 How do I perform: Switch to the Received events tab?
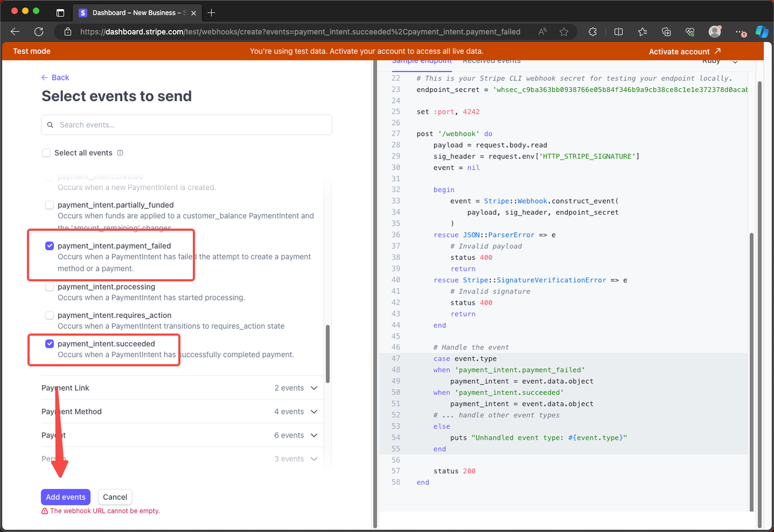(x=491, y=61)
